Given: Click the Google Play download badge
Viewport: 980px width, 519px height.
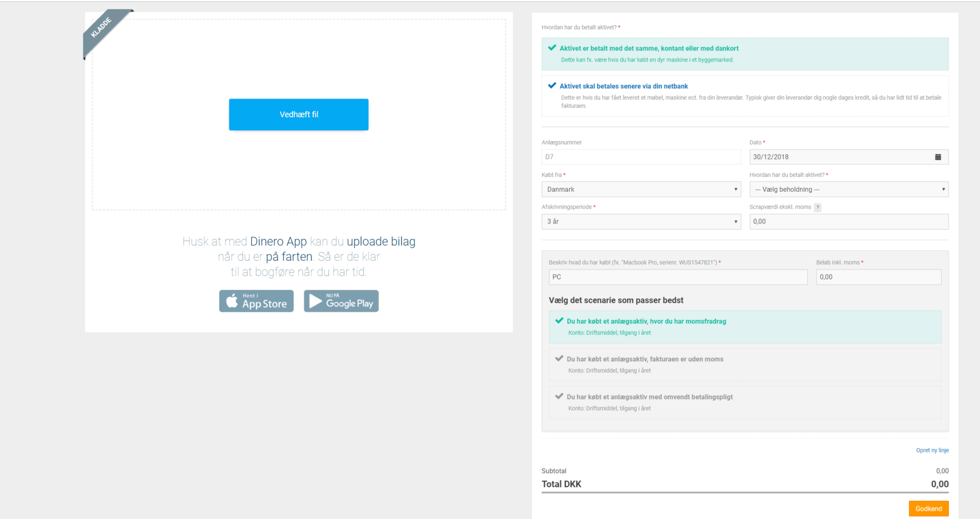Looking at the screenshot, I should 341,301.
